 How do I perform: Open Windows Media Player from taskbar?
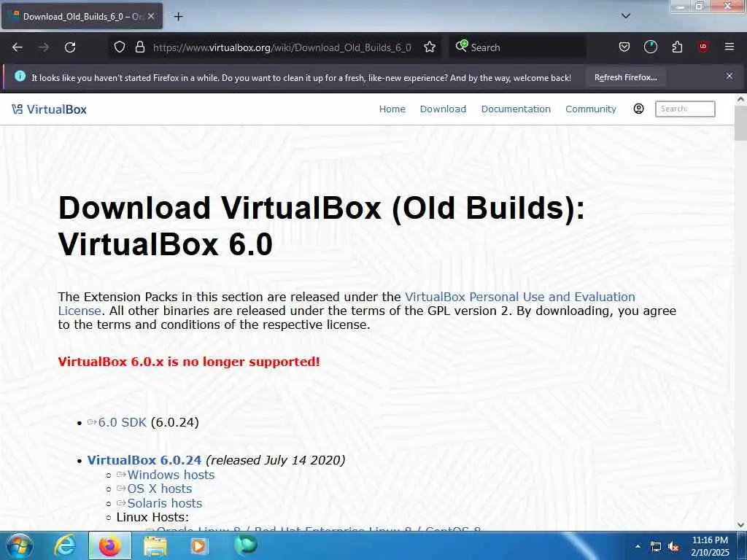pos(198,546)
